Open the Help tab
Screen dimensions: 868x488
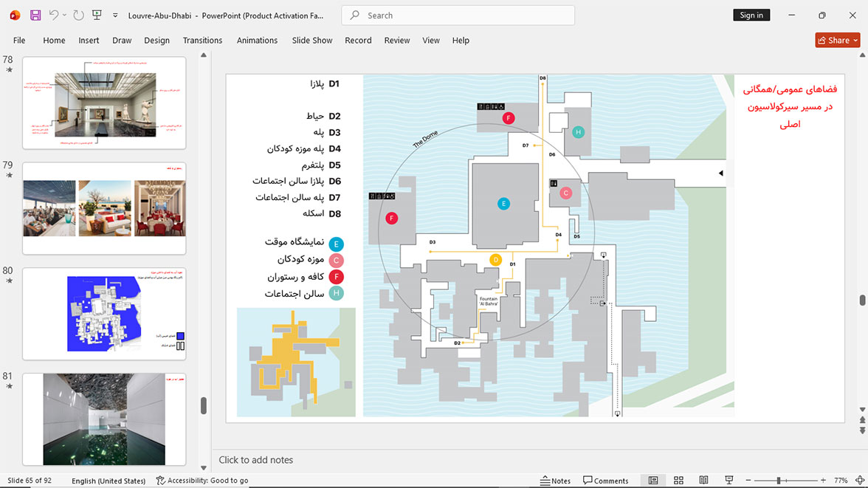(x=461, y=41)
